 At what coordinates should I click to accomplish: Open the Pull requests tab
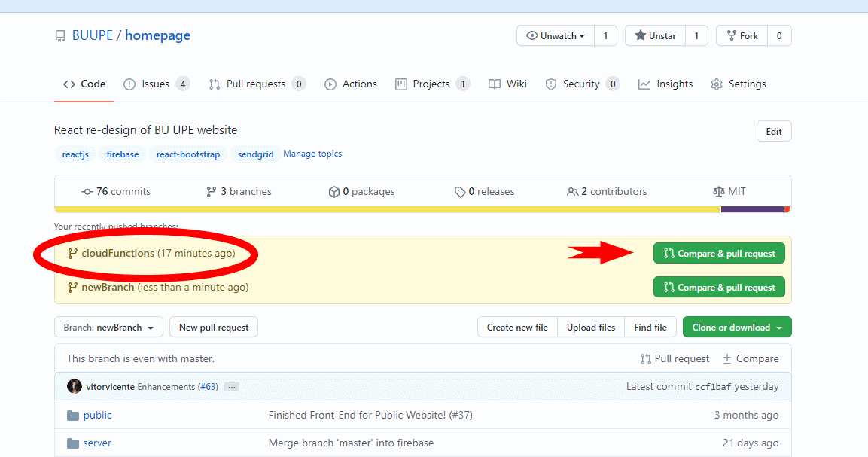pyautogui.click(x=257, y=84)
